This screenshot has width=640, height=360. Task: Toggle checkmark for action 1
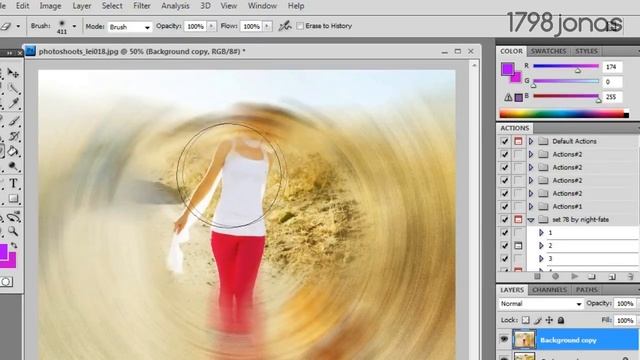504,233
